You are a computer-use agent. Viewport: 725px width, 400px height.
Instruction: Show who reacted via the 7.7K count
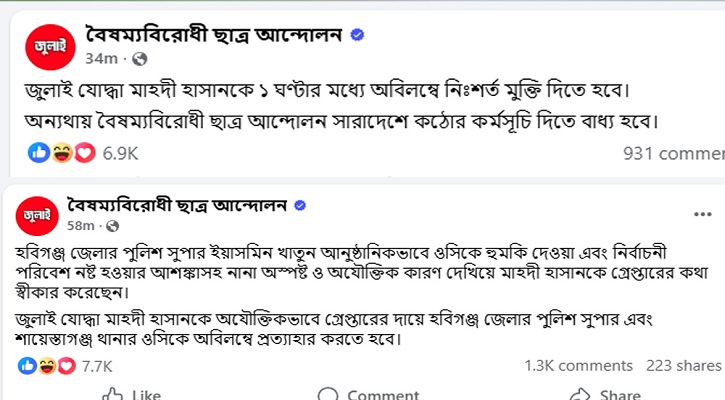(96, 366)
